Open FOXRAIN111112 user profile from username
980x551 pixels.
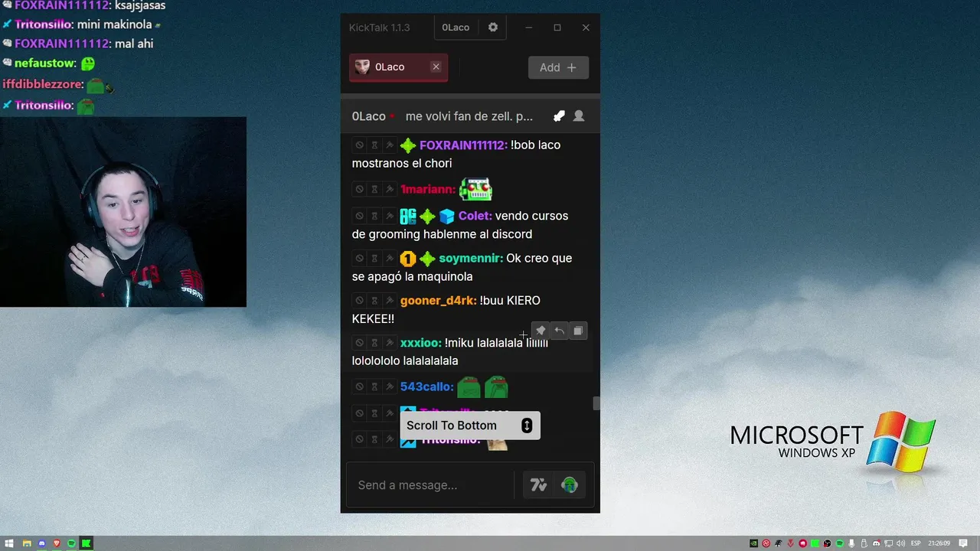pos(463,145)
